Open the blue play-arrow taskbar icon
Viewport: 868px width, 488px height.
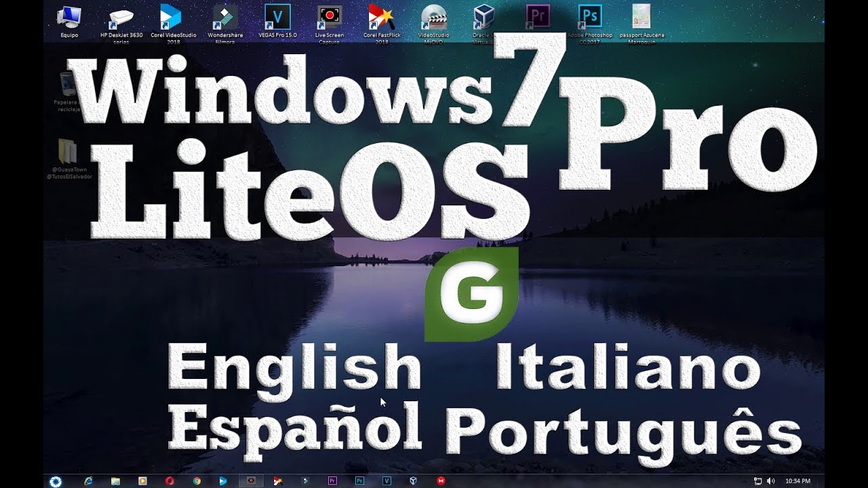(x=223, y=481)
